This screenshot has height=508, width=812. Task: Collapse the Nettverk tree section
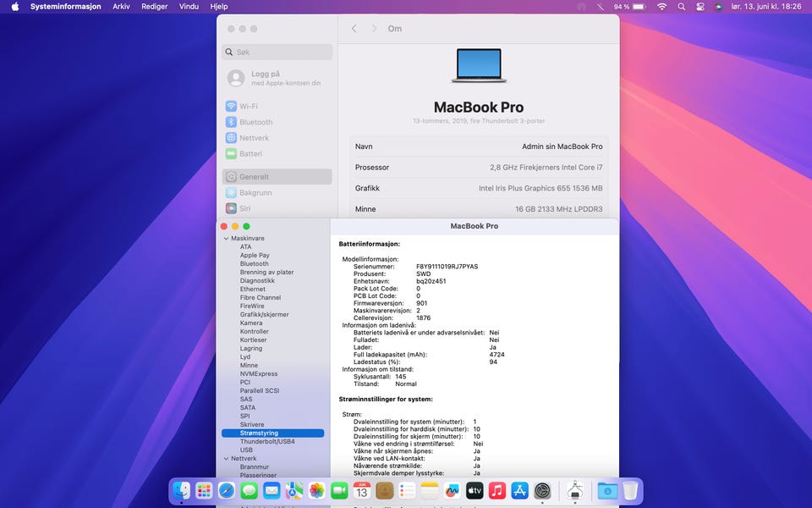point(226,459)
